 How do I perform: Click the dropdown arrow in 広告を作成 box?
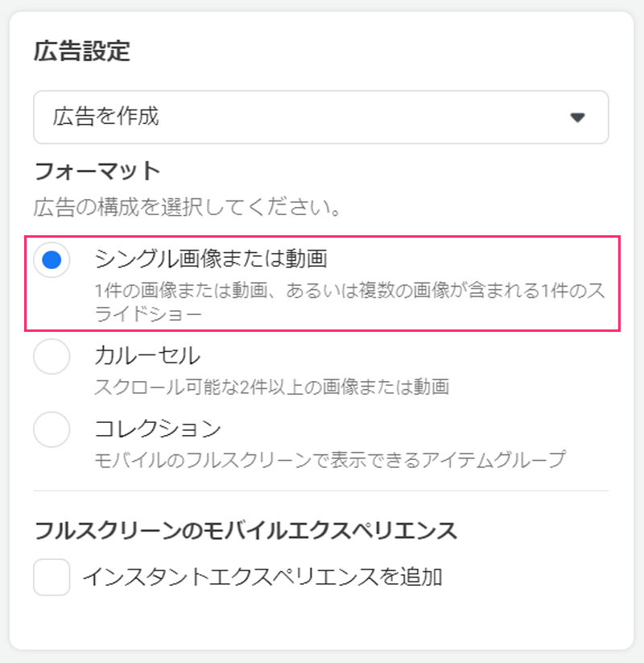coord(576,118)
